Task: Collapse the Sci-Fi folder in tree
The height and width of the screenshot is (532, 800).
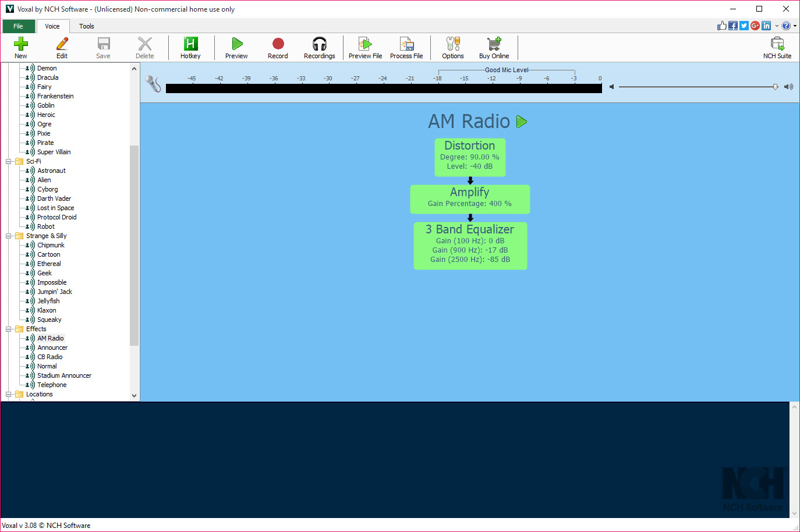Action: point(9,161)
